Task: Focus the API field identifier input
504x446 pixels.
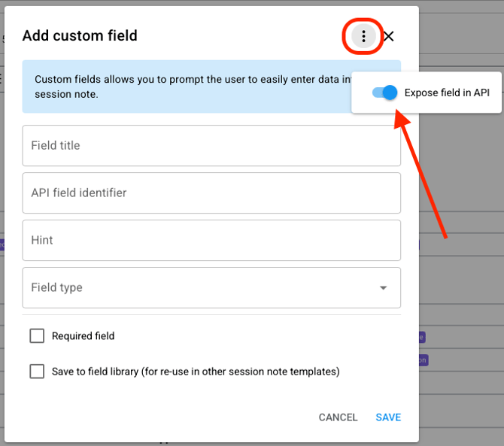Action: coord(211,193)
